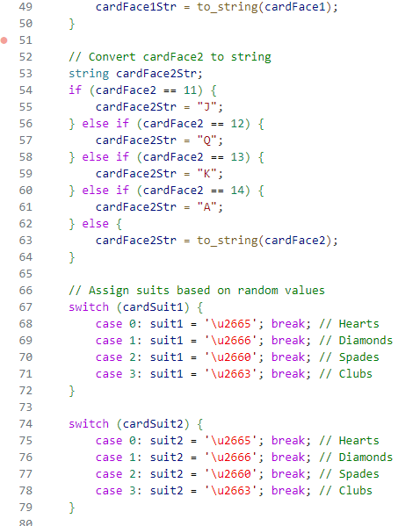
Task: Click 'case 3: suit2' on line 78
Action: [140, 491]
